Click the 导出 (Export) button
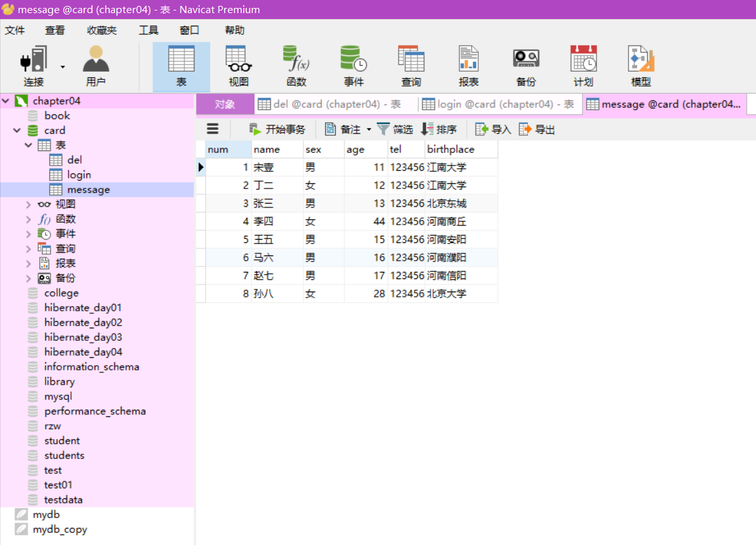Viewport: 756px width, 545px height. tap(537, 129)
